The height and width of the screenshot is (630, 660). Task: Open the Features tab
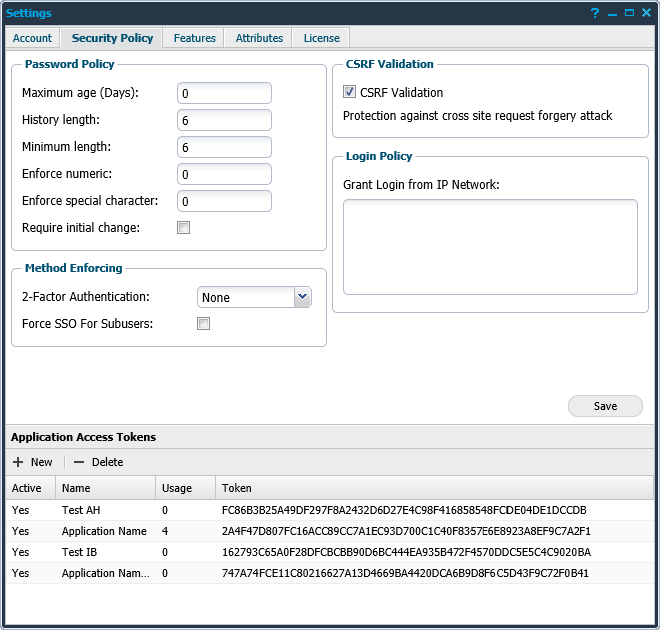[194, 38]
